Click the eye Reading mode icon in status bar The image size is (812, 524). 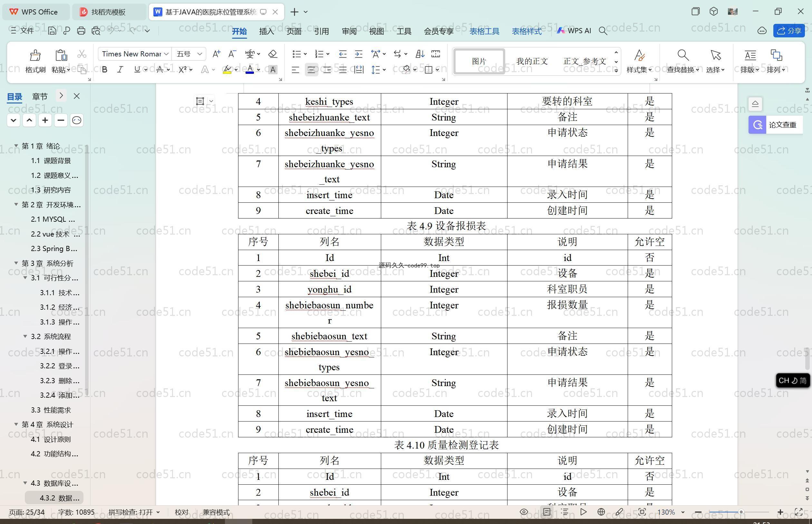click(x=524, y=512)
